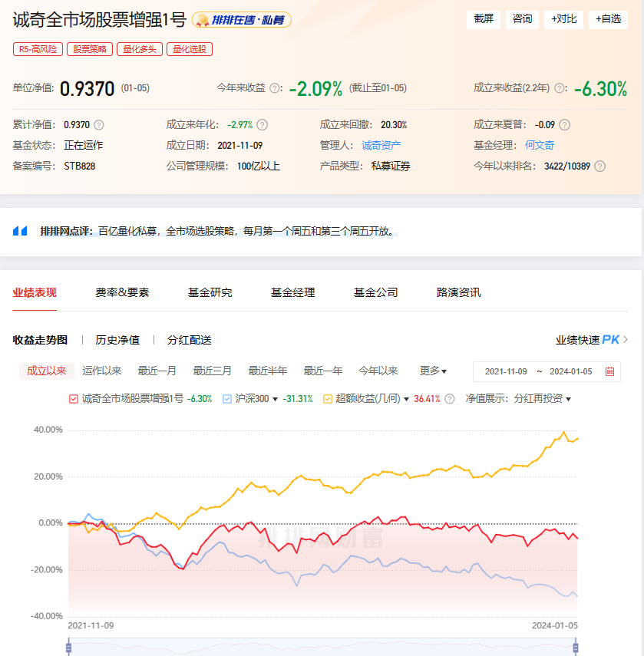644x656 pixels.
Task: Click the 咨询 button
Action: pos(522,19)
